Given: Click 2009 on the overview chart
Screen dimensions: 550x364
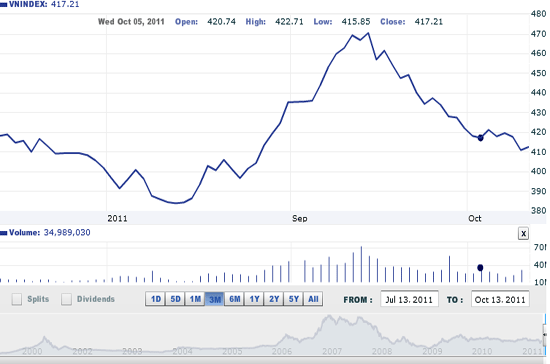Looking at the screenshot, I should 432,351.
